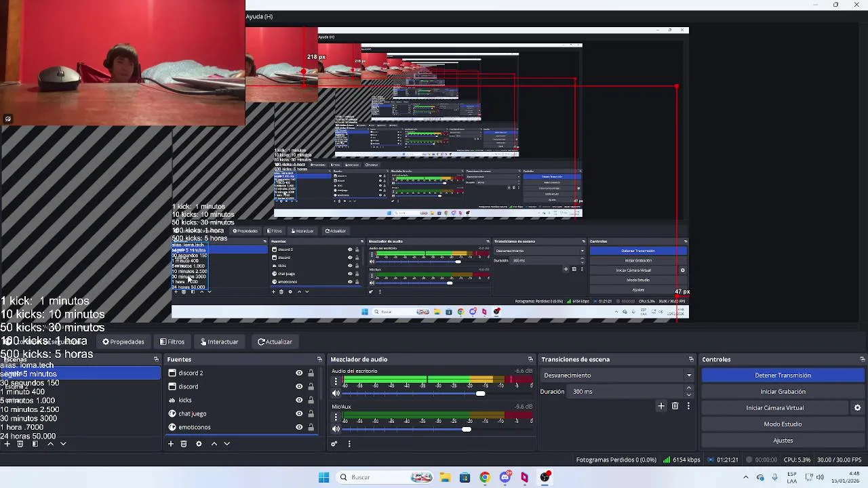Move source down in Fuentes toolbar

(227, 444)
